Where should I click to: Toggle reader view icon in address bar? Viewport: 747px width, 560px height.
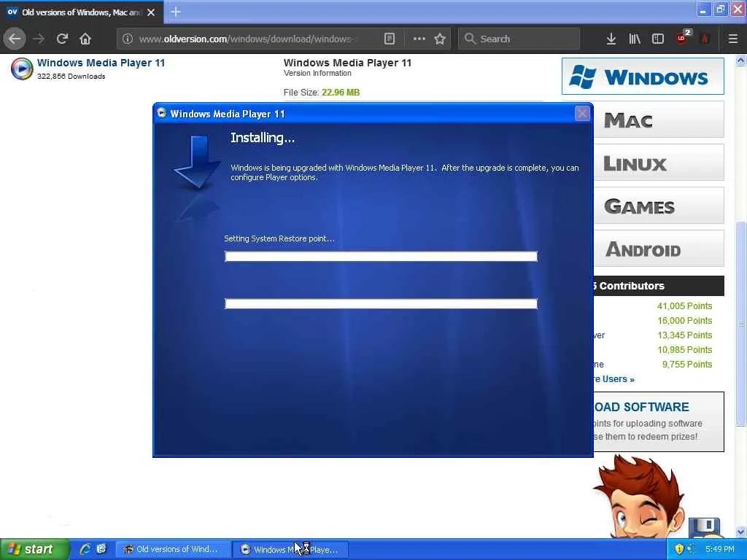(390, 39)
